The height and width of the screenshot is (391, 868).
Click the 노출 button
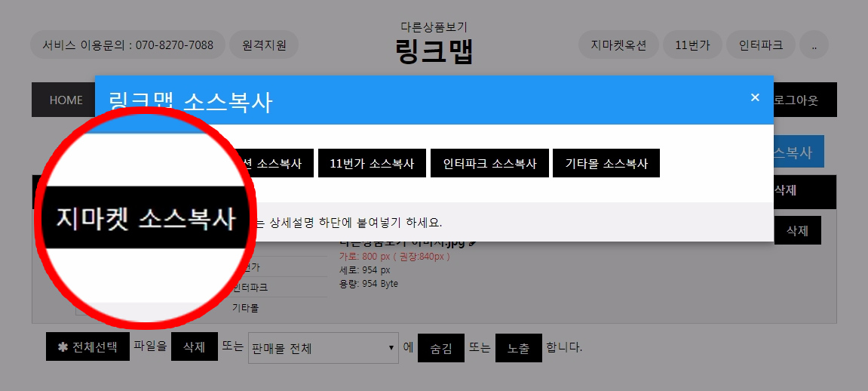point(519,348)
